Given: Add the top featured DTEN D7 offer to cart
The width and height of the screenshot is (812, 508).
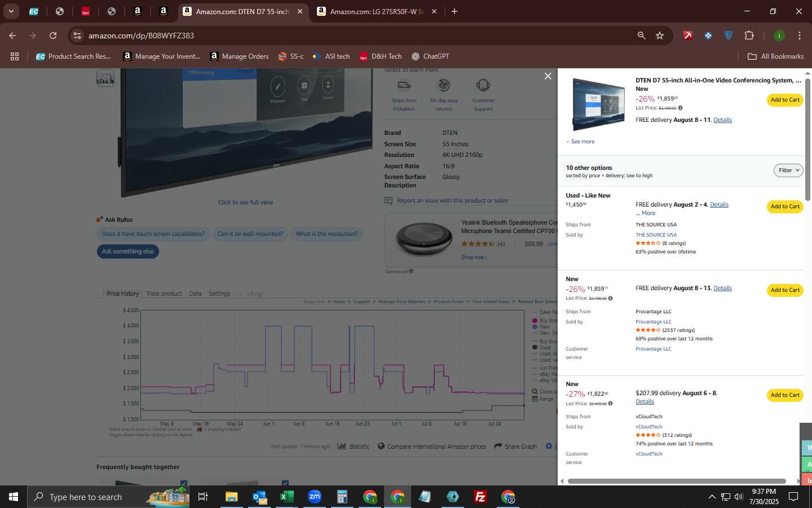Looking at the screenshot, I should pyautogui.click(x=785, y=100).
